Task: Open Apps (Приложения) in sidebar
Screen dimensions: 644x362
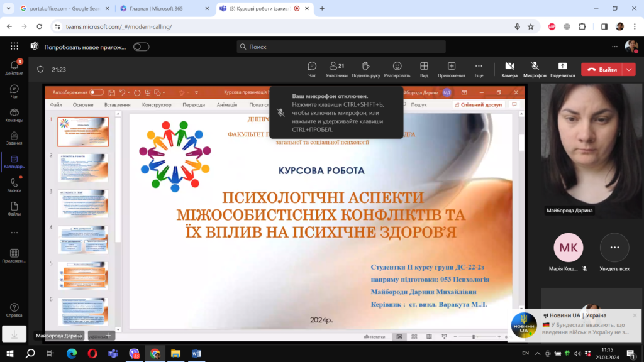Action: (14, 256)
